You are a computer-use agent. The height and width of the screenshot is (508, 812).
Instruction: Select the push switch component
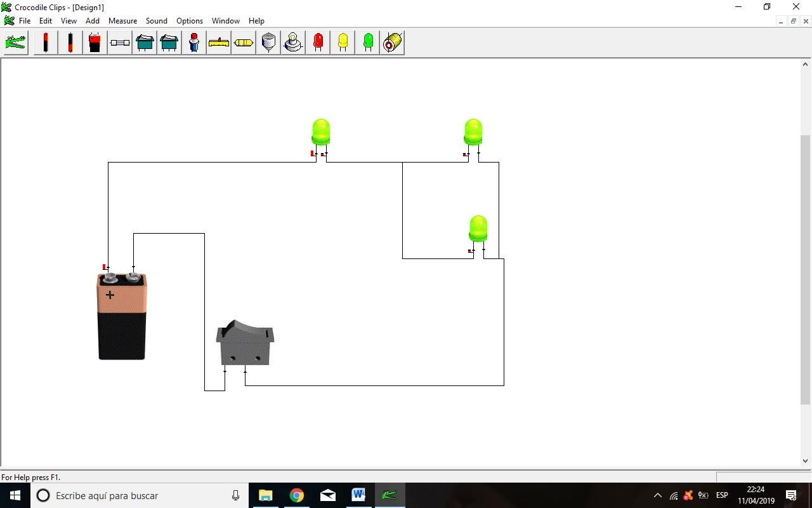tap(193, 42)
